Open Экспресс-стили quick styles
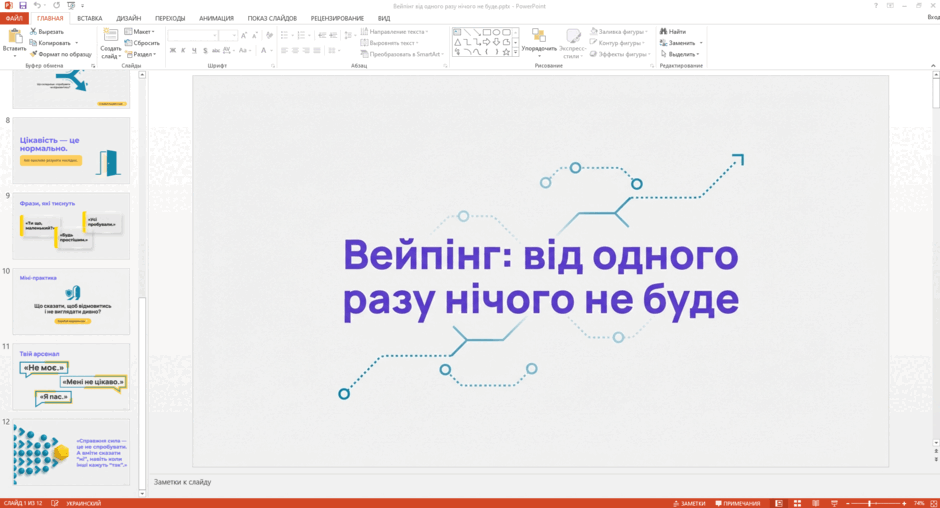 pyautogui.click(x=573, y=43)
